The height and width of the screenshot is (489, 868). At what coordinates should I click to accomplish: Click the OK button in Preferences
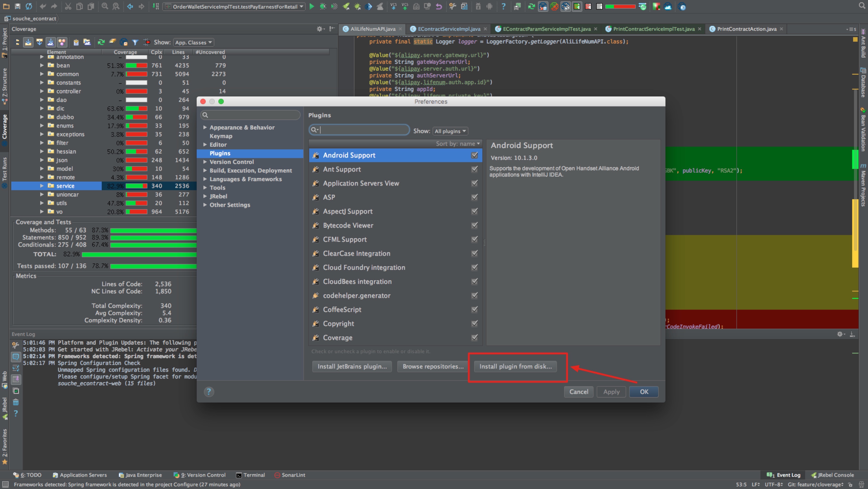[x=644, y=392]
